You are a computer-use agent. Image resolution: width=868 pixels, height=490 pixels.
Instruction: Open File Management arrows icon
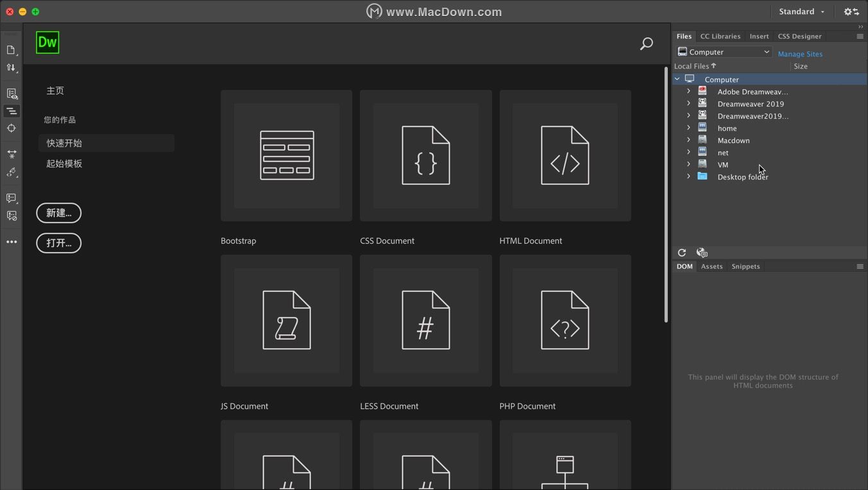[x=11, y=67]
